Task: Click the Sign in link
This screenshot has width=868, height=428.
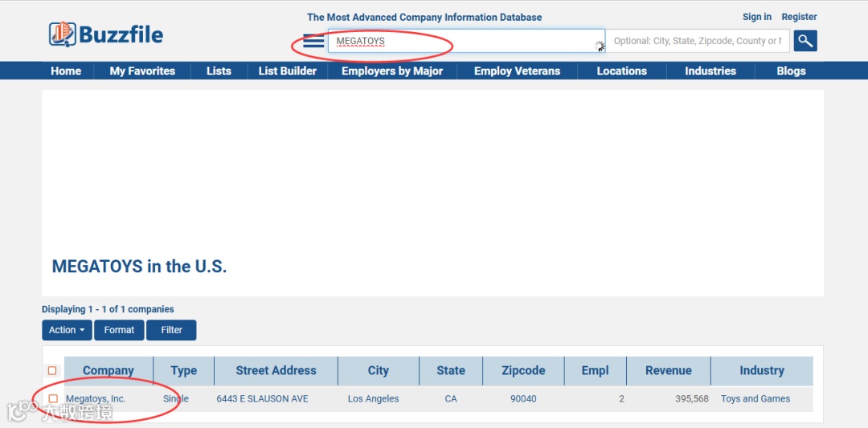Action: 757,17
